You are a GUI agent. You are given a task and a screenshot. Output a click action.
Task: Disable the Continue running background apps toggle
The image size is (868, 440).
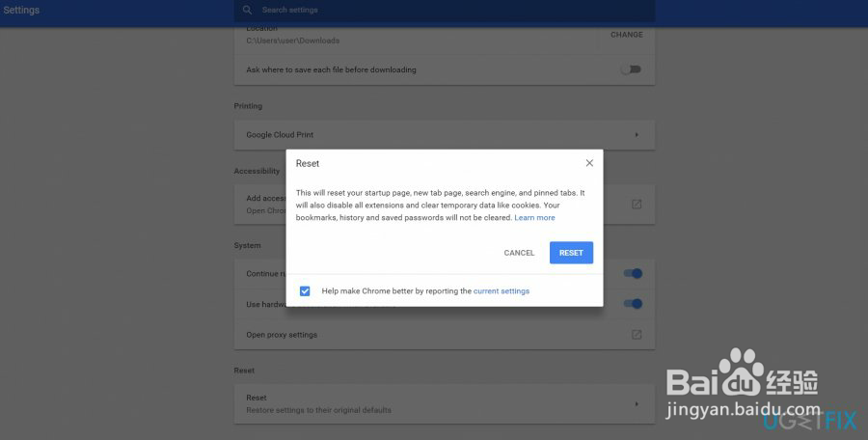tap(633, 273)
